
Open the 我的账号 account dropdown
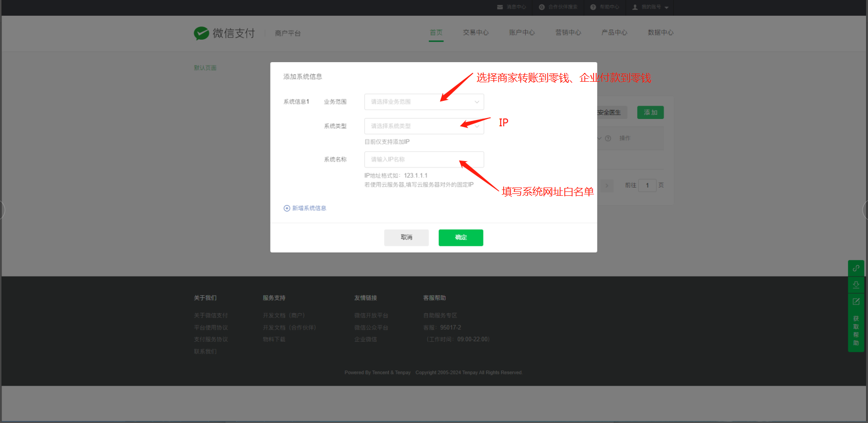pos(651,7)
